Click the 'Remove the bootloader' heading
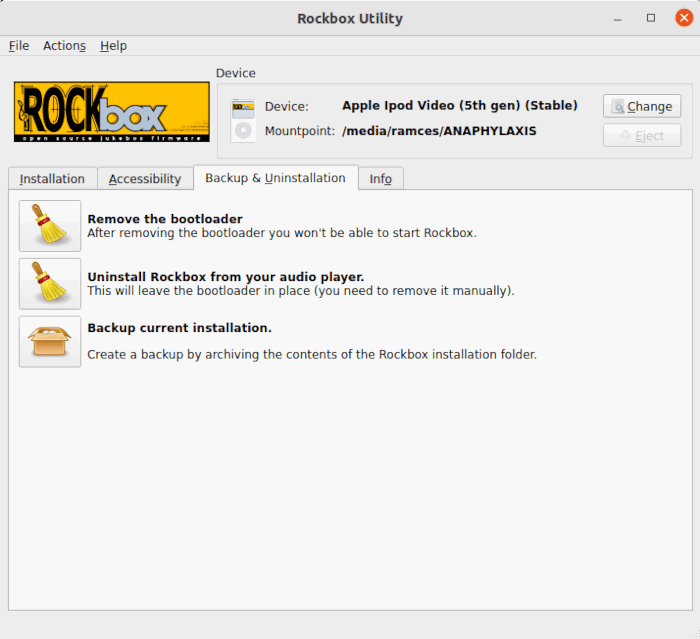Image resolution: width=700 pixels, height=639 pixels. 165,219
